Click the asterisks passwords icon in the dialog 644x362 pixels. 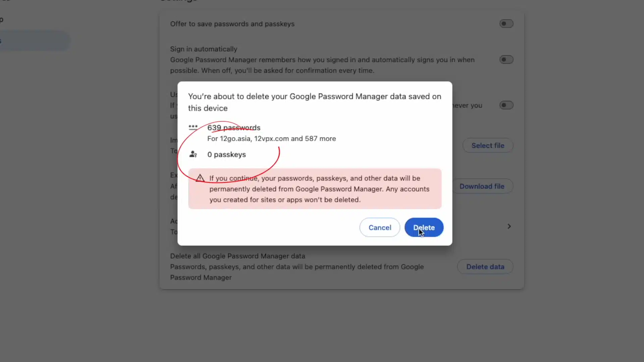(194, 128)
